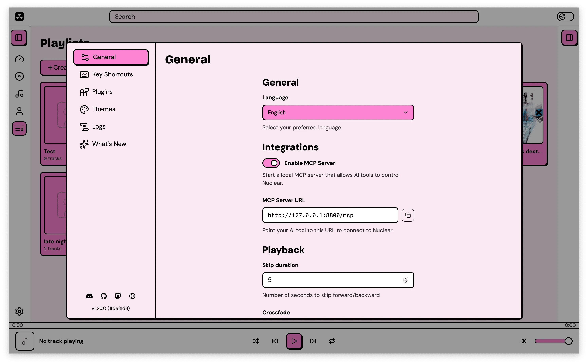The width and height of the screenshot is (588, 364).
Task: Click the repeat icon
Action: click(x=332, y=341)
